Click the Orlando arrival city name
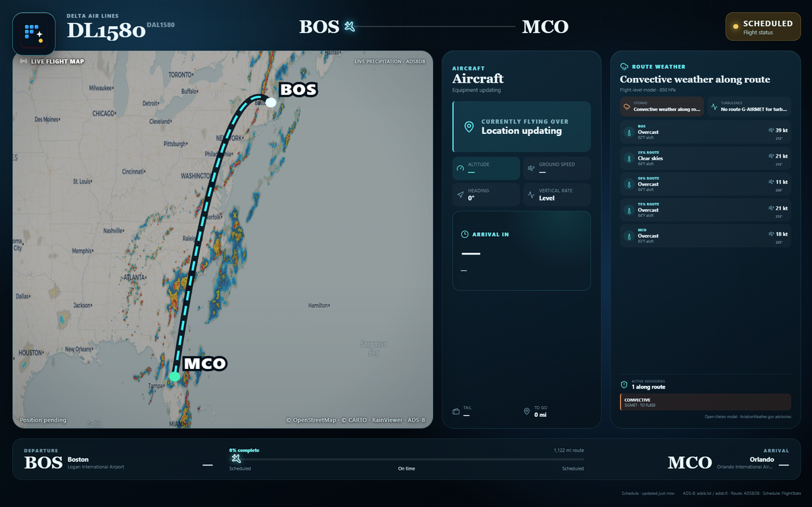This screenshot has width=812, height=507. pyautogui.click(x=761, y=460)
